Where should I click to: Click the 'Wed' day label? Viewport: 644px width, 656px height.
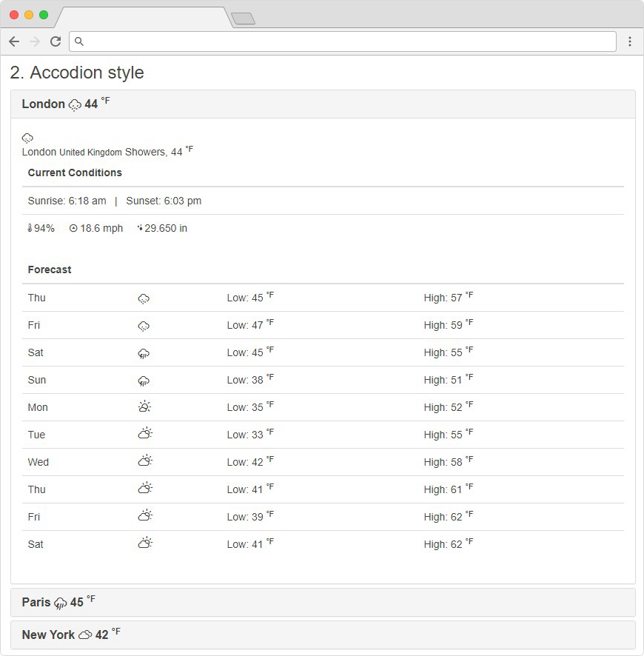pyautogui.click(x=38, y=462)
